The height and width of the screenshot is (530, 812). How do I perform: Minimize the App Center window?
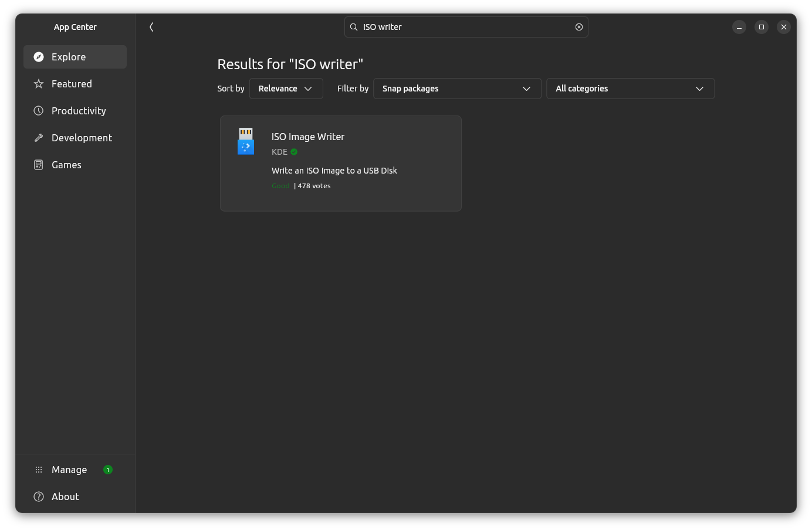coord(739,27)
